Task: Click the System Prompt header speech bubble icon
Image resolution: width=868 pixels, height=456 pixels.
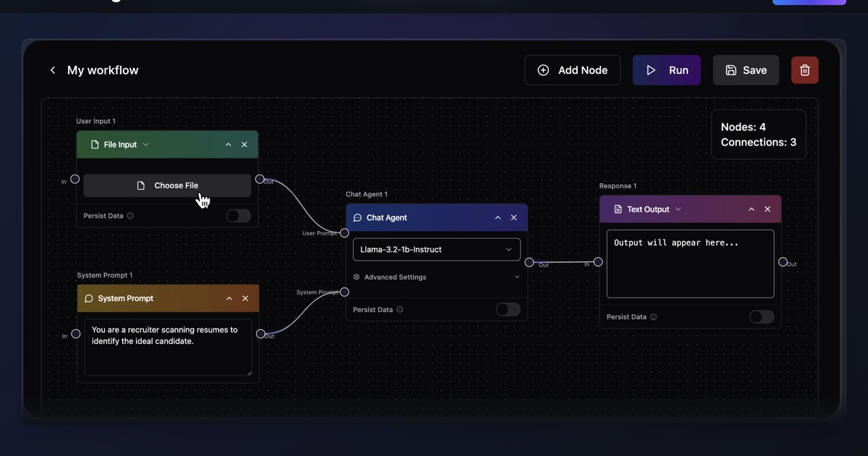Action: 89,298
